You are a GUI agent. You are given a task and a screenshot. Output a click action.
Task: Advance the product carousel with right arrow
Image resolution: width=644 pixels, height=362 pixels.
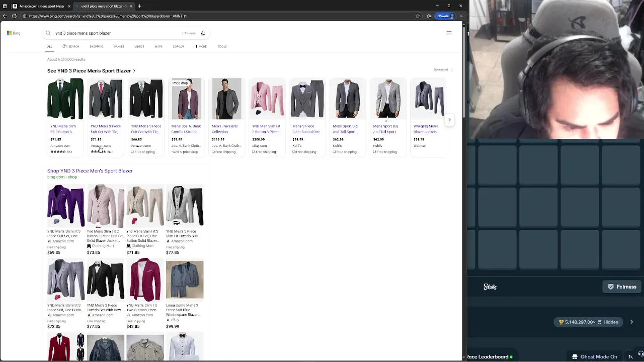(x=449, y=120)
